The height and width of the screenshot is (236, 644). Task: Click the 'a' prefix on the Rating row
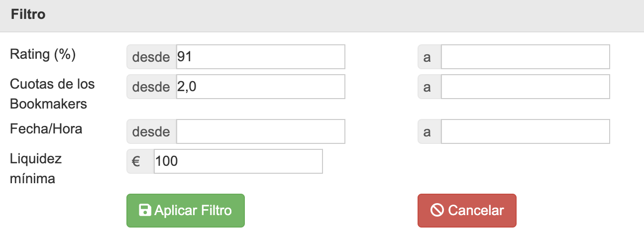coord(427,57)
